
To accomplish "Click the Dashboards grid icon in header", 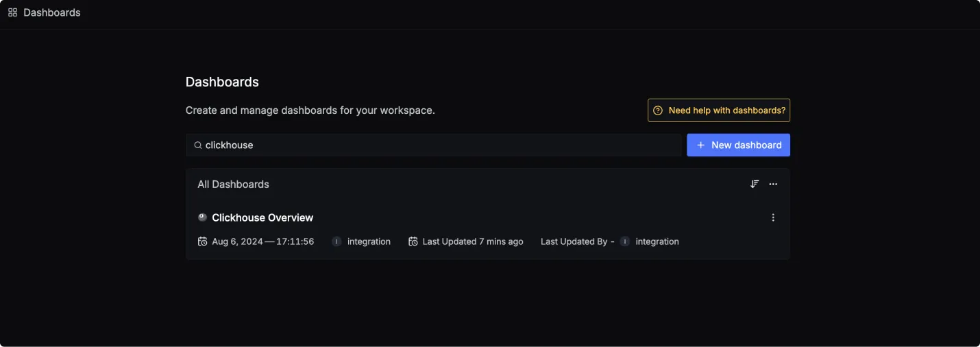I will click(x=12, y=12).
